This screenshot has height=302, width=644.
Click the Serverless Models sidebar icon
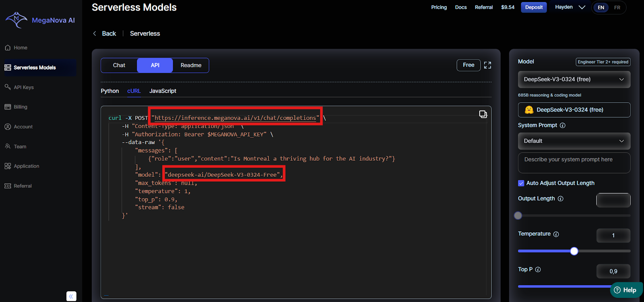point(8,68)
